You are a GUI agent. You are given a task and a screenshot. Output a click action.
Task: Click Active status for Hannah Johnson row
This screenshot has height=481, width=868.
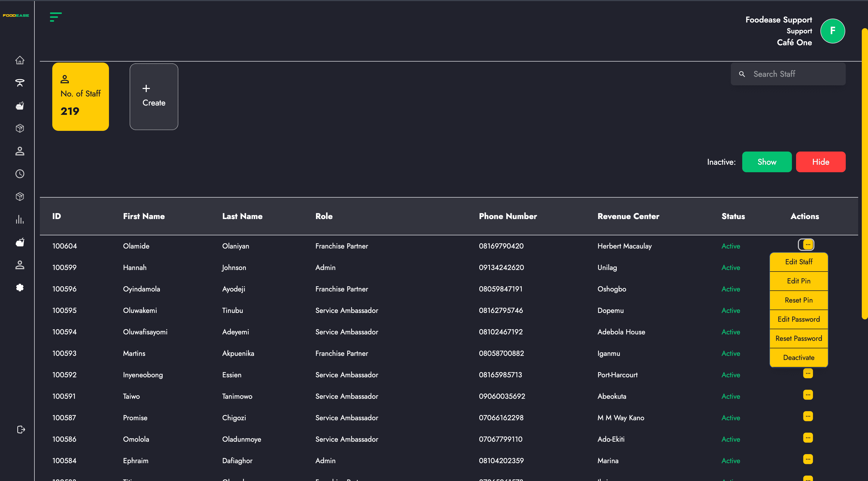(731, 268)
